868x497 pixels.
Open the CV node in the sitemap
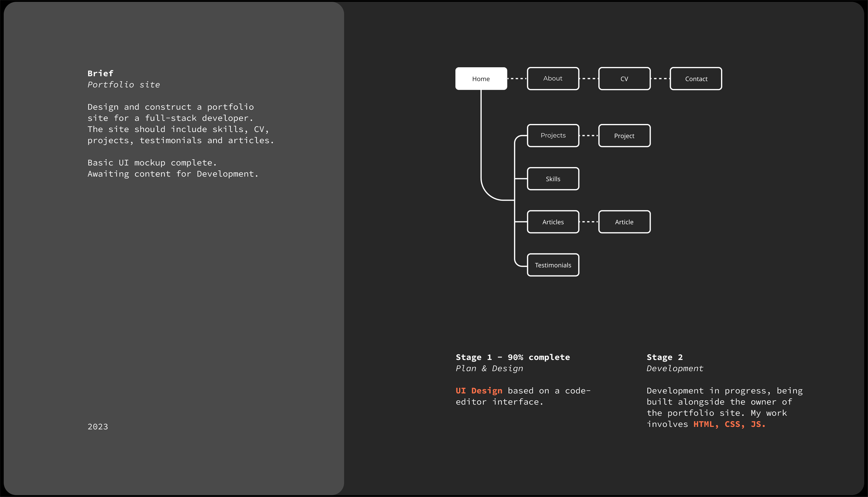pos(624,79)
